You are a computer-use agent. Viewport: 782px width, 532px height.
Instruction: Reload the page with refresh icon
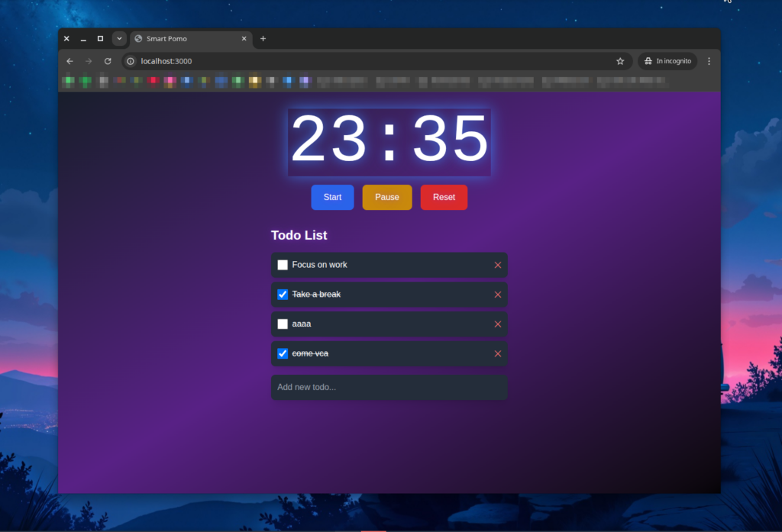108,61
